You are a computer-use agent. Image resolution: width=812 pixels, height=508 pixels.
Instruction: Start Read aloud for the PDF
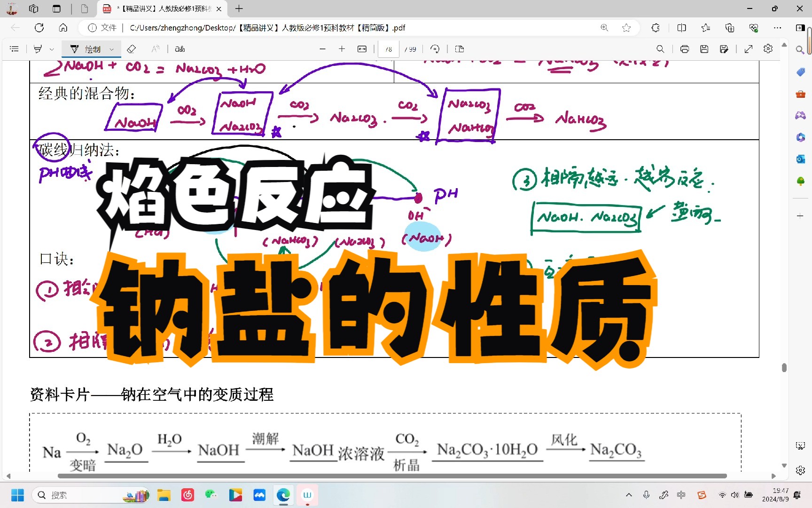coord(155,49)
